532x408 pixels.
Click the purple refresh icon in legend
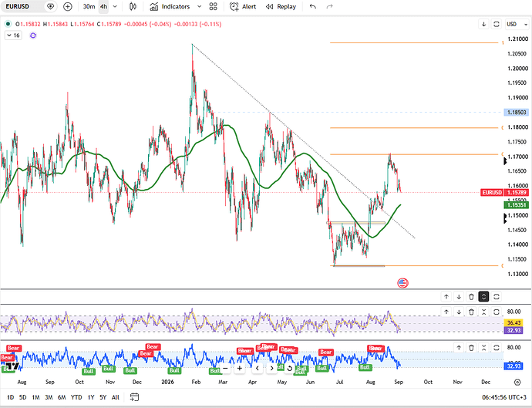coord(33,35)
